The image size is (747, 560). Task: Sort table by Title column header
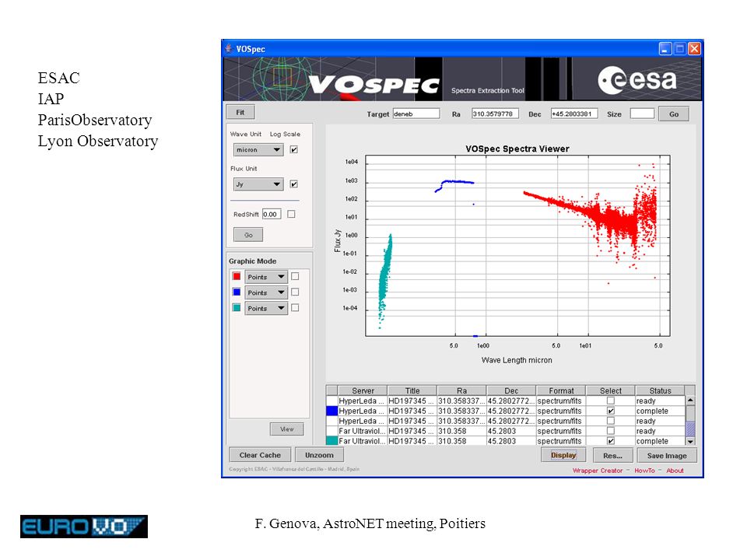[412, 390]
